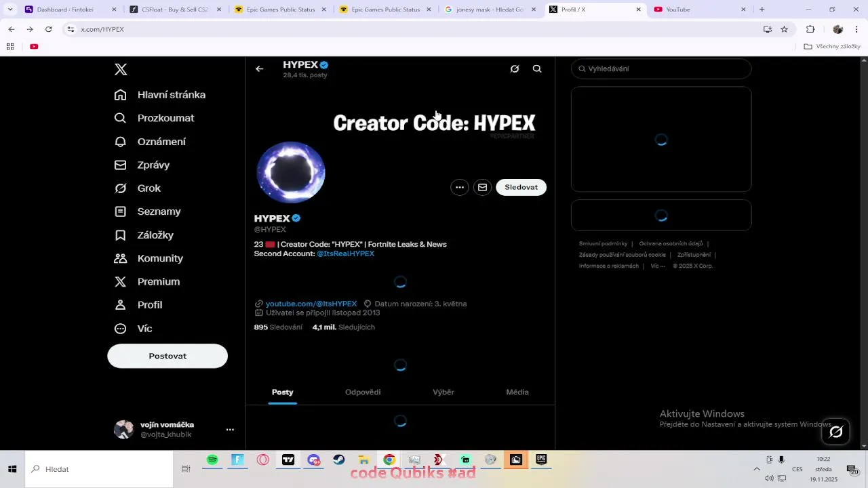
Task: Click the browser forward arrow
Action: coord(30,29)
